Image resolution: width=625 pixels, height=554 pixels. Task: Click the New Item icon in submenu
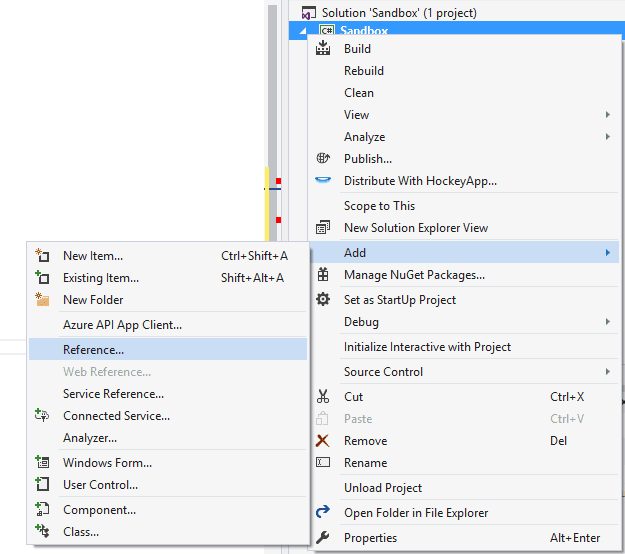(42, 256)
